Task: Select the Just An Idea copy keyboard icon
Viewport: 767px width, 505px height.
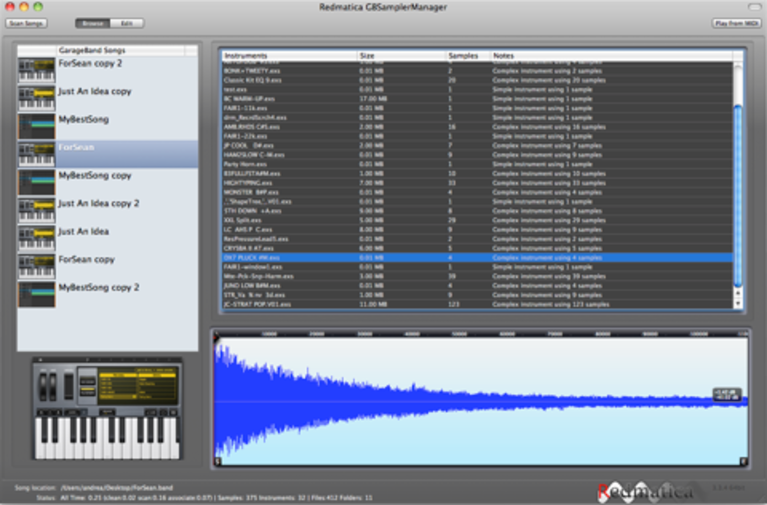Action: click(37, 98)
